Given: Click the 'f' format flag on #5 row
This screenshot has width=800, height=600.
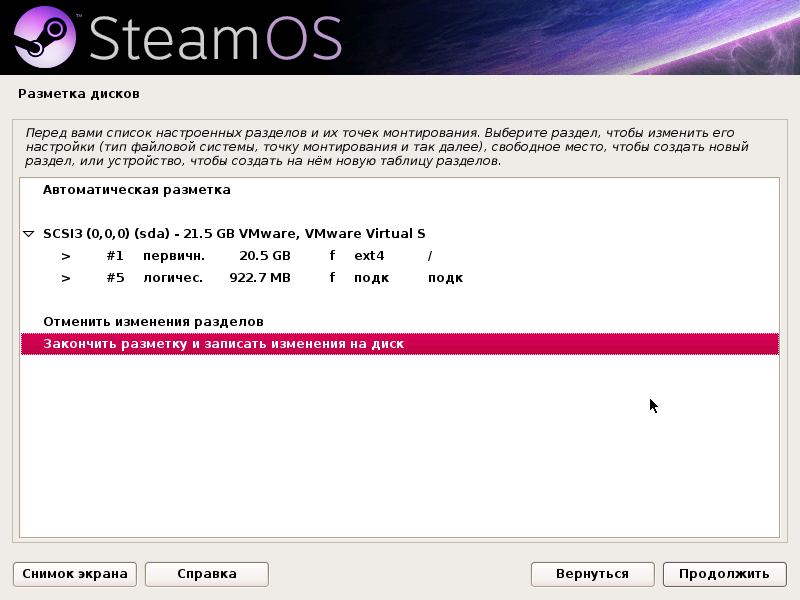Looking at the screenshot, I should point(332,277).
